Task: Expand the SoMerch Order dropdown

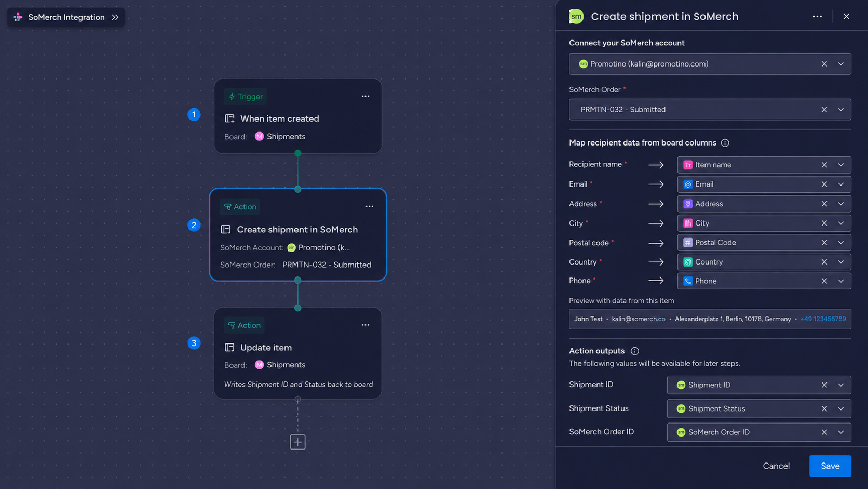Action: pos(841,110)
